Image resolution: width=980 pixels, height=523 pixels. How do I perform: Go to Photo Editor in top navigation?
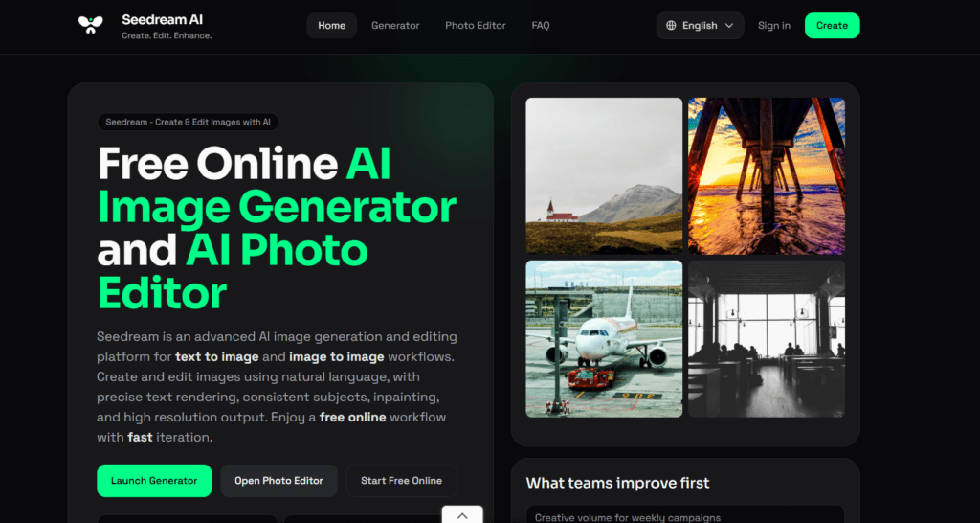coord(476,26)
